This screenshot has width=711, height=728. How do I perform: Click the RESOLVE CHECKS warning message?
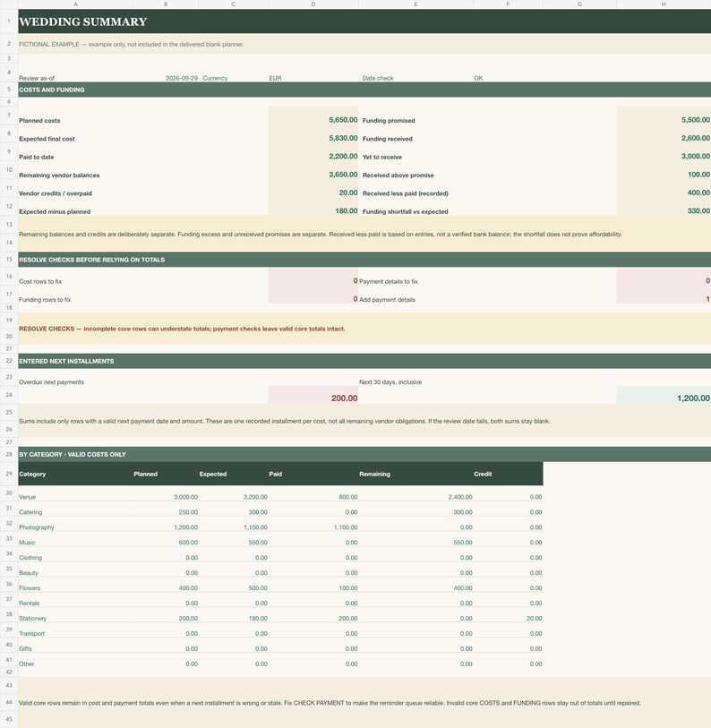(x=182, y=329)
